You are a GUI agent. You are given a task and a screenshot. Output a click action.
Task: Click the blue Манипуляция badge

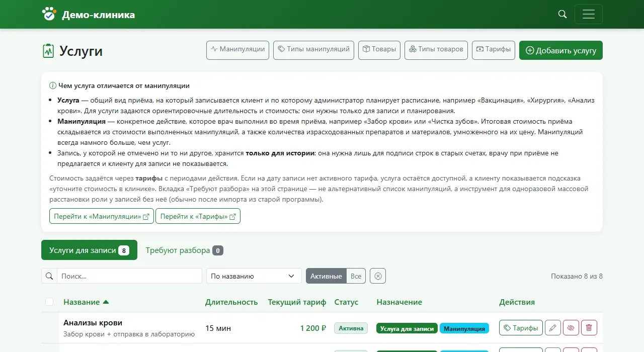point(464,328)
